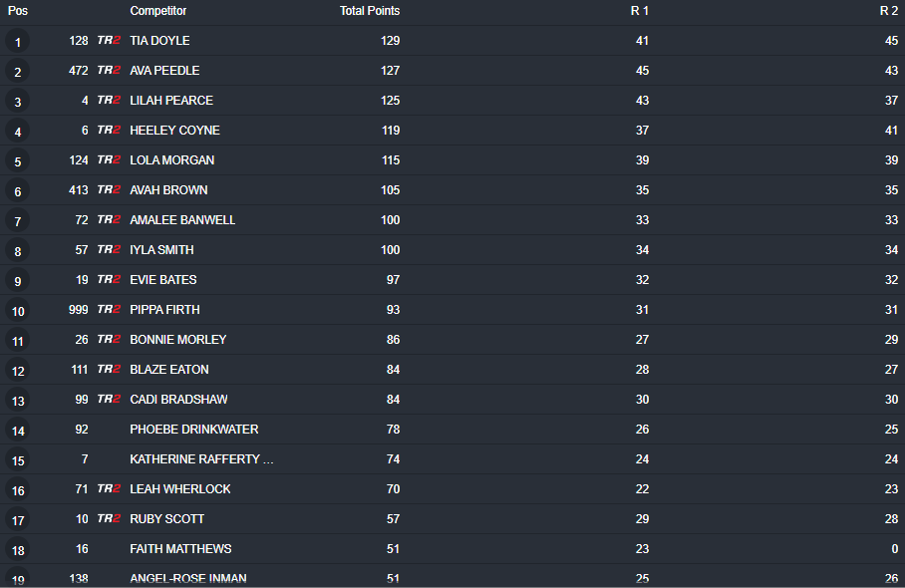Click the TR2 logo in Pippa Firth's row
Image resolution: width=905 pixels, height=588 pixels.
(109, 310)
